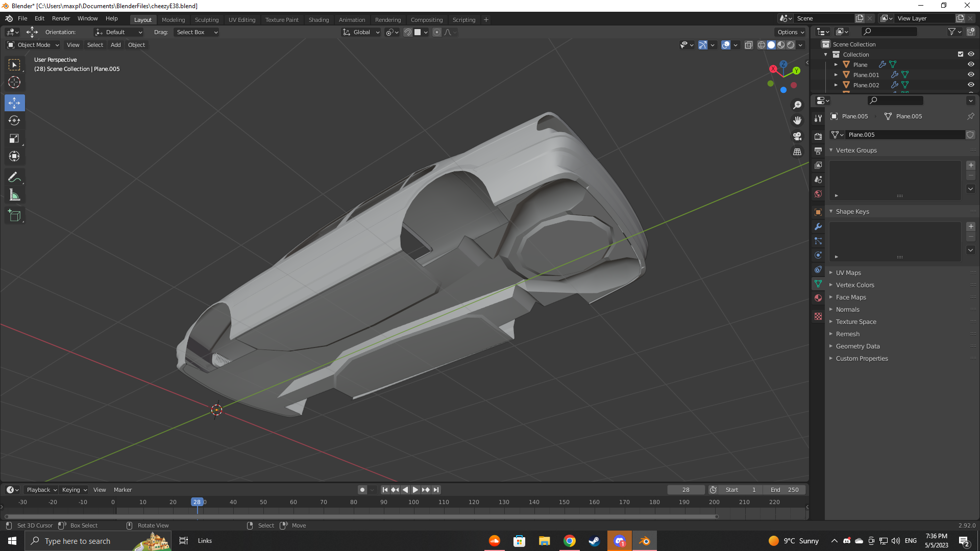Open the Modifier properties wrench tab
Viewport: 980px width, 551px height.
tap(818, 227)
